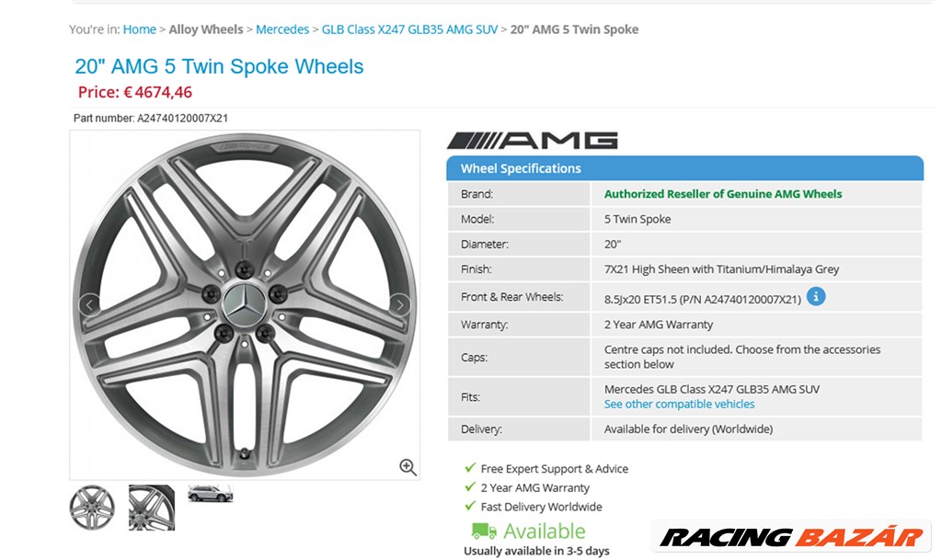
Task: Go to the Home breadcrumb link
Action: [140, 29]
